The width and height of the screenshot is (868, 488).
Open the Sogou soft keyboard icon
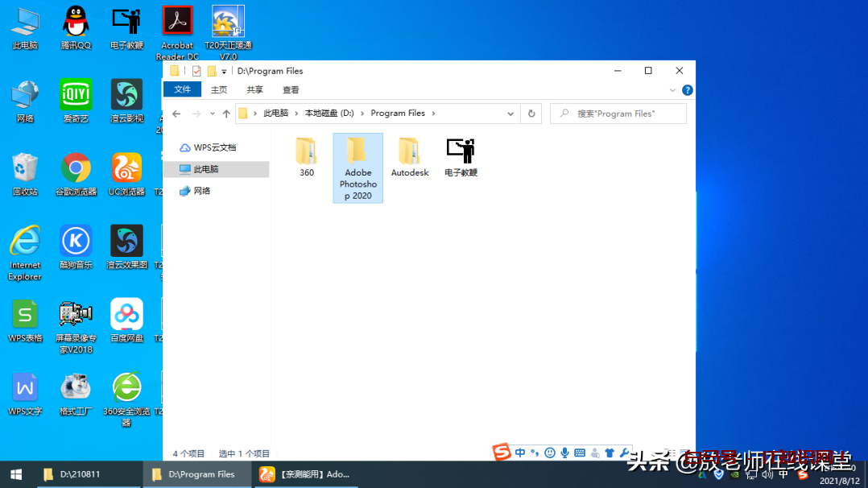pos(579,452)
